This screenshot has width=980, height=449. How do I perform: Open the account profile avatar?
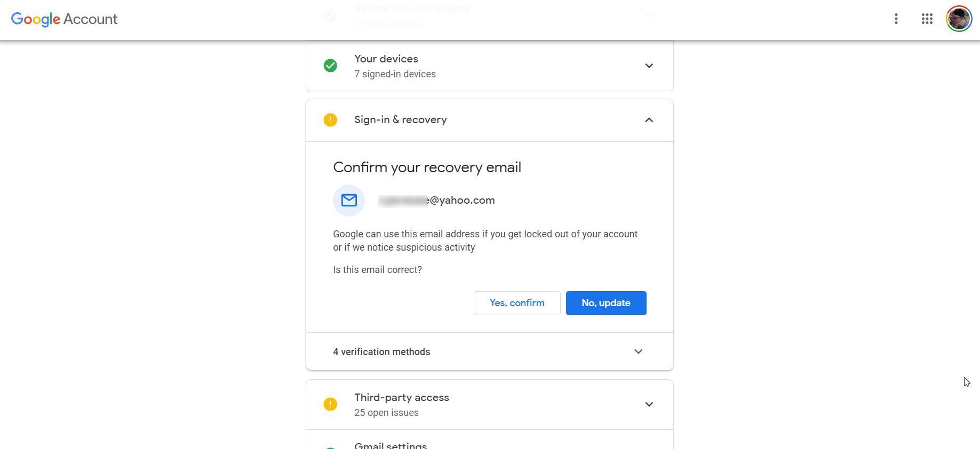pyautogui.click(x=959, y=19)
